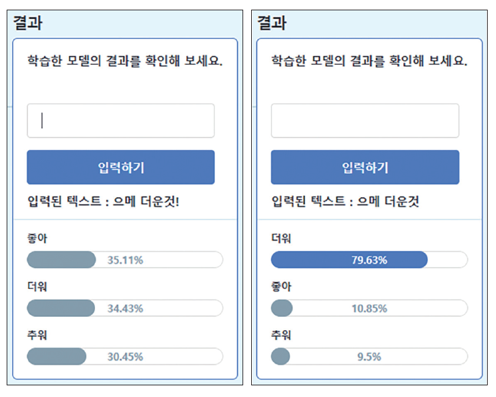Select the 9.5% 추워 progress bar
Image resolution: width=496 pixels, height=397 pixels.
pos(369,356)
